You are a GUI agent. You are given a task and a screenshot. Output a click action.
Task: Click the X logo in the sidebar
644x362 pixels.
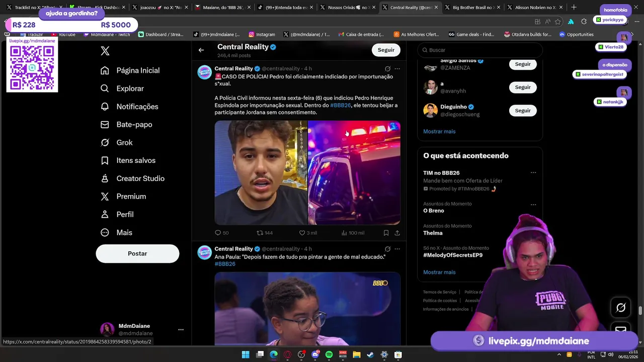(105, 51)
